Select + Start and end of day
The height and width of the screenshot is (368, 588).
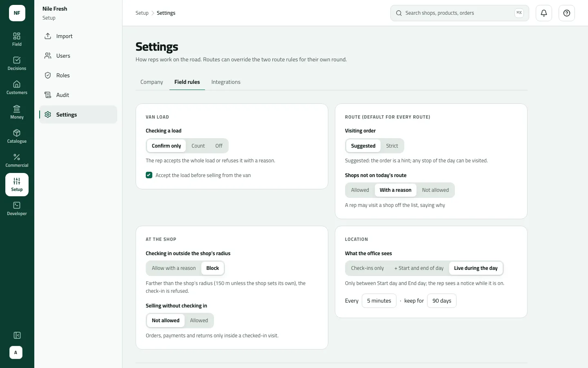click(x=419, y=268)
